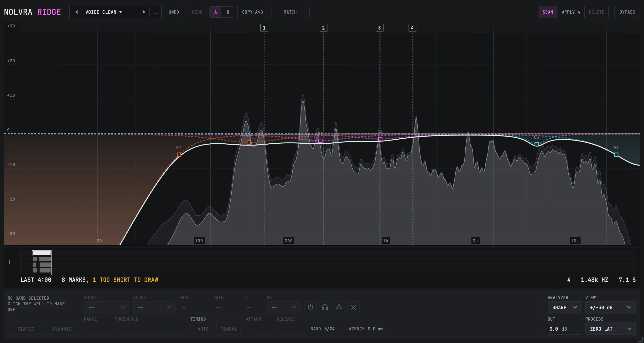
Task: Select scan marker 4 flag
Action: point(412,28)
